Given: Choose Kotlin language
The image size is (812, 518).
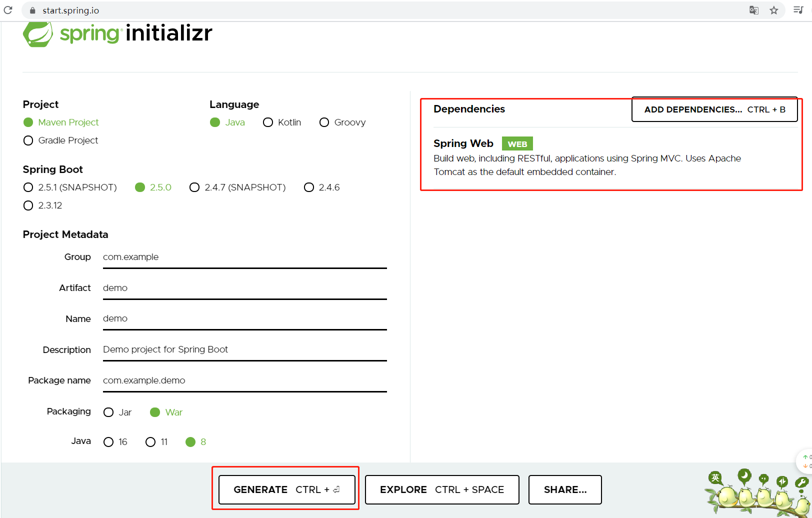Looking at the screenshot, I should (282, 122).
